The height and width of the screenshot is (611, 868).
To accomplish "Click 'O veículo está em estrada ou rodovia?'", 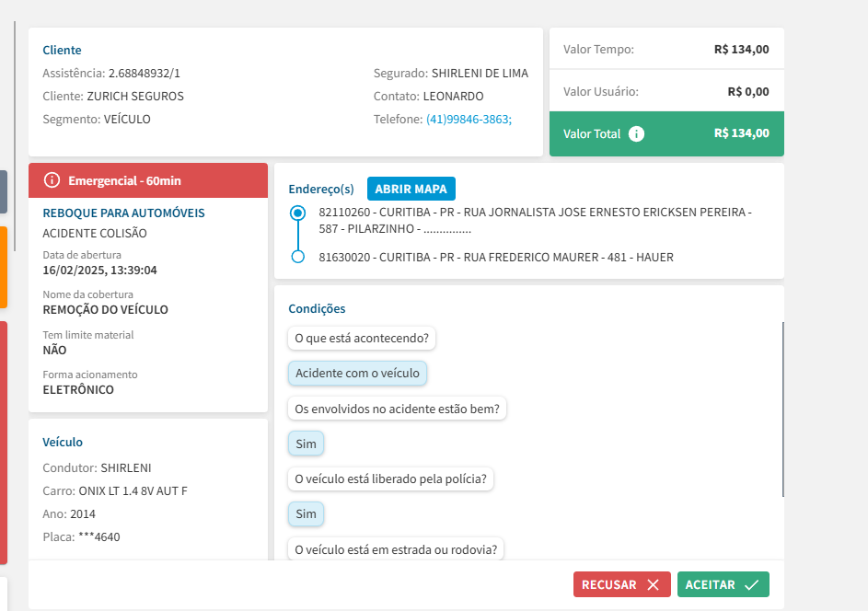I will [396, 549].
